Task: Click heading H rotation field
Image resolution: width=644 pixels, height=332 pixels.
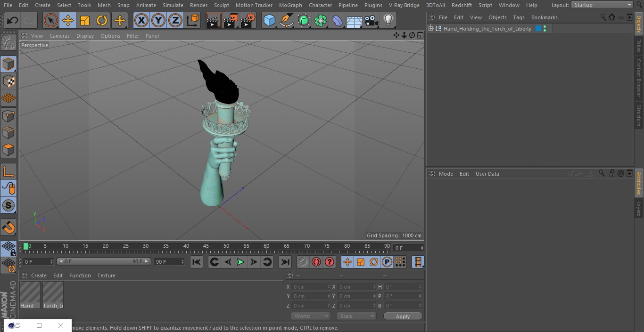Action: pos(403,287)
